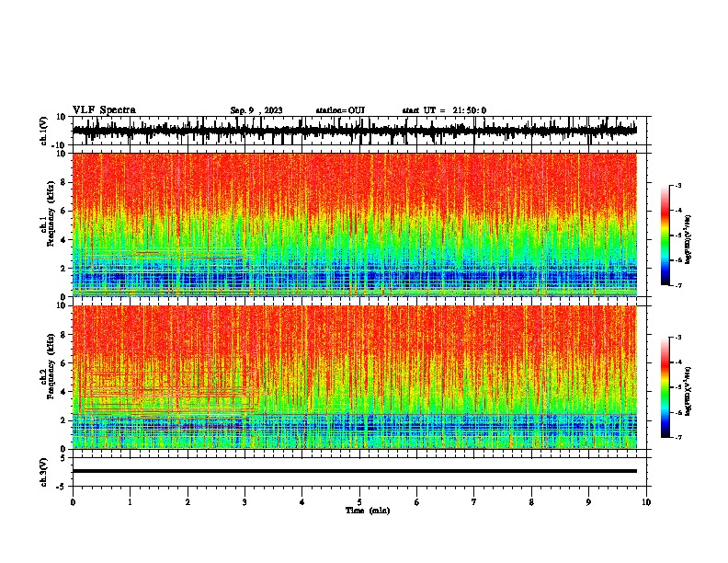Click the "2" kHz tick on ch.2 frequency axis
Image resolution: width=728 pixels, height=563 pixels.
pyautogui.click(x=63, y=420)
